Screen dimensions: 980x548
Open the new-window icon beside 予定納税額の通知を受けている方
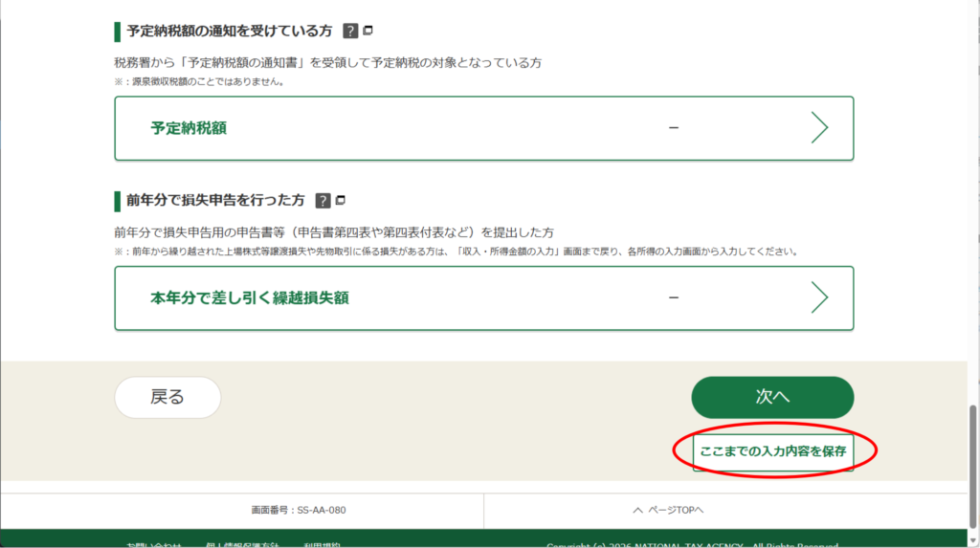[368, 31]
